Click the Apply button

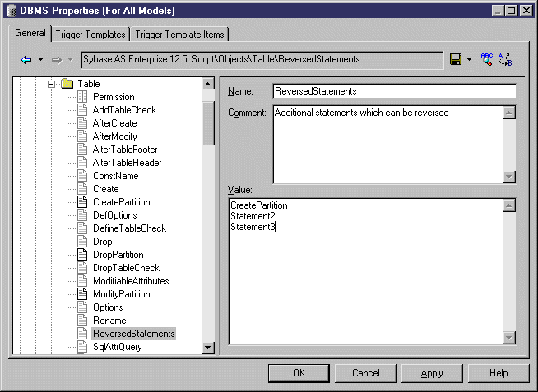click(x=432, y=373)
